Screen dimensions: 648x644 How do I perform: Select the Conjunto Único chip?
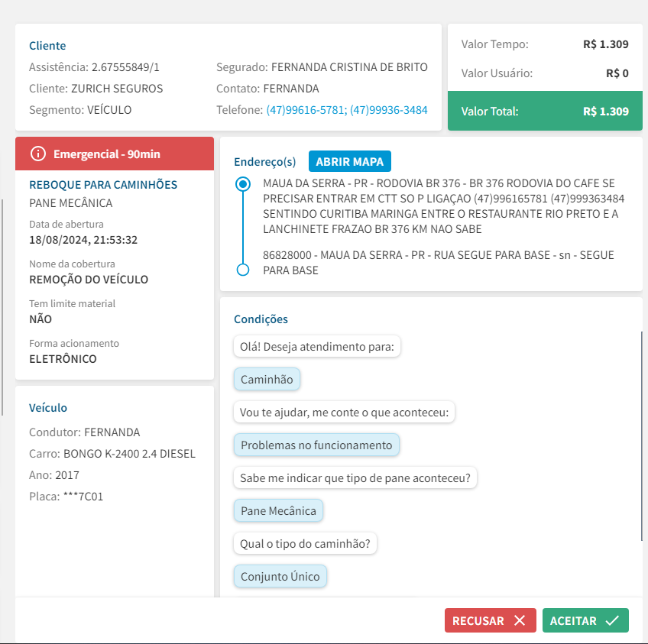tap(280, 576)
